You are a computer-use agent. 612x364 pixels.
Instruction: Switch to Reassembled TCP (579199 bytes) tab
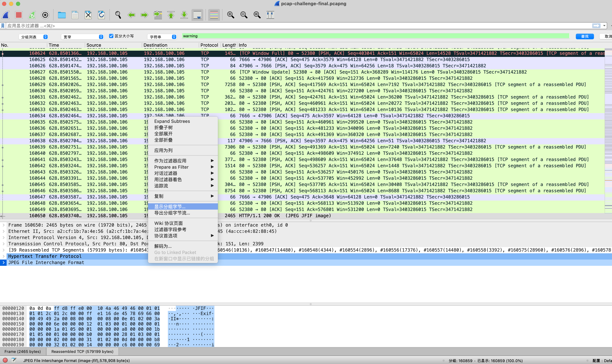82,352
